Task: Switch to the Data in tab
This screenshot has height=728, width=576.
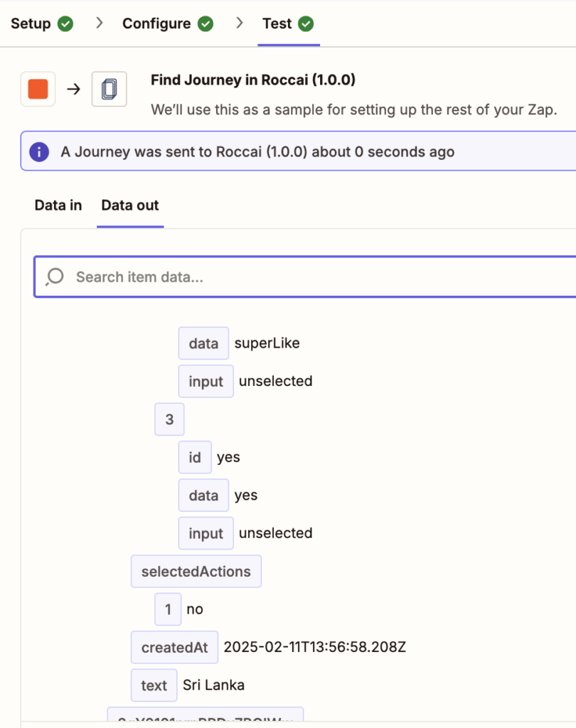Action: [58, 205]
